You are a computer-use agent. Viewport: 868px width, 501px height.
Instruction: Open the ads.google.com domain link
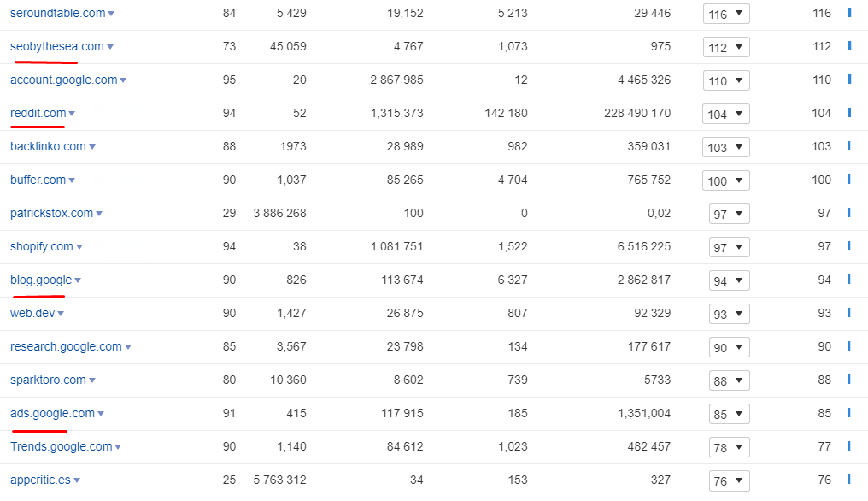point(52,413)
